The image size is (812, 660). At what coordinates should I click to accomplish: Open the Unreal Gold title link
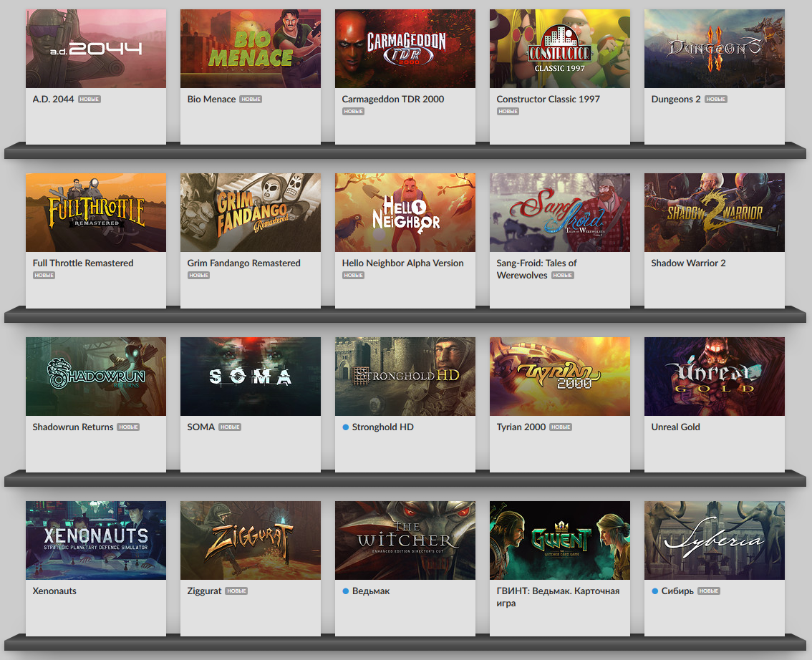[x=675, y=427]
